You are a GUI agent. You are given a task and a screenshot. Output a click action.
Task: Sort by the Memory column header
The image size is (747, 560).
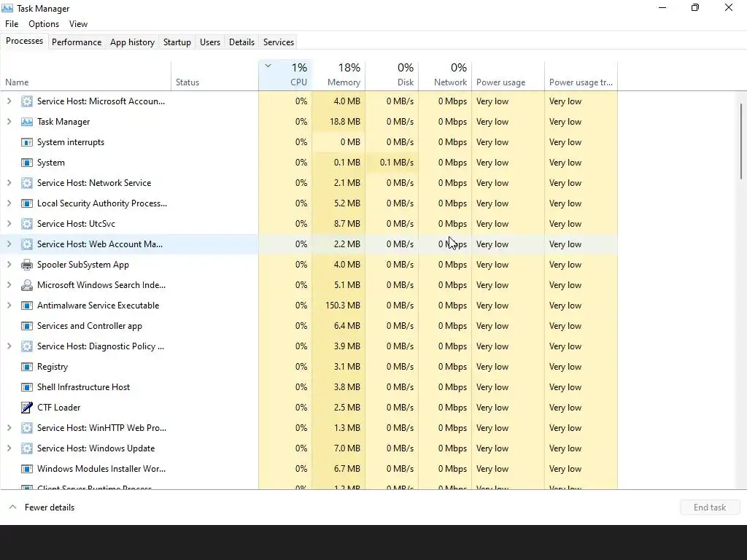pyautogui.click(x=338, y=76)
